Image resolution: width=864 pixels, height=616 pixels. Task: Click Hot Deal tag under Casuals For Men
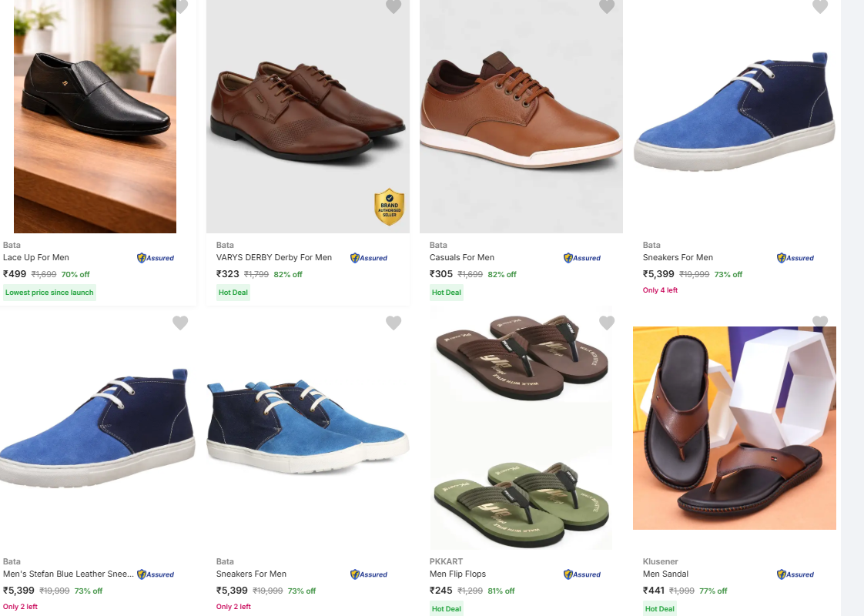(447, 293)
